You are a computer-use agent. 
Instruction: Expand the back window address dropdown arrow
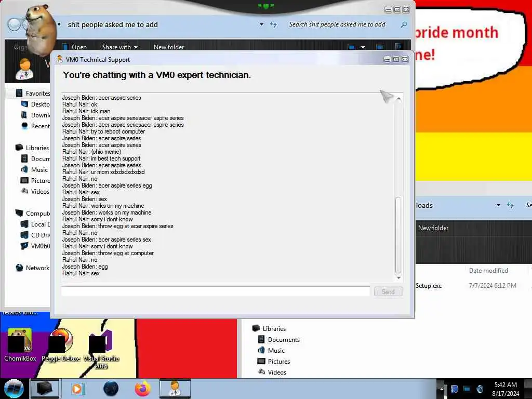[498, 205]
